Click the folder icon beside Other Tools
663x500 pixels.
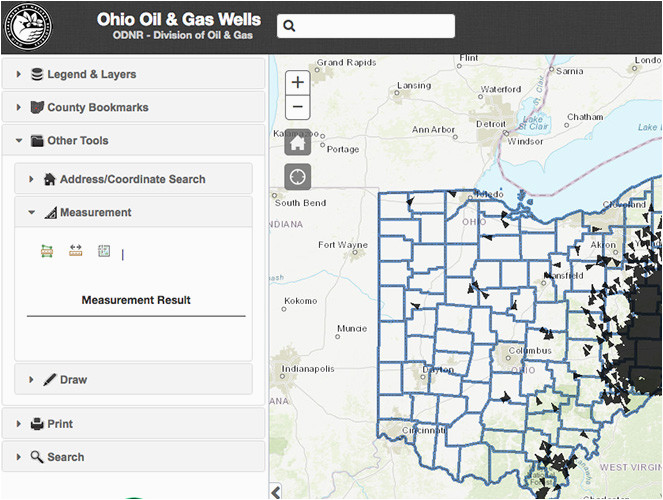[37, 141]
